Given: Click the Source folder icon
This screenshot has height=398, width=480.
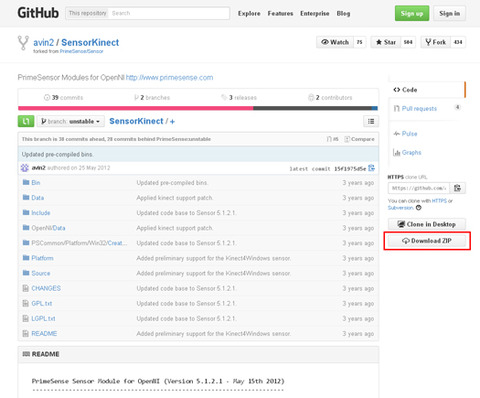Looking at the screenshot, I should 26,273.
